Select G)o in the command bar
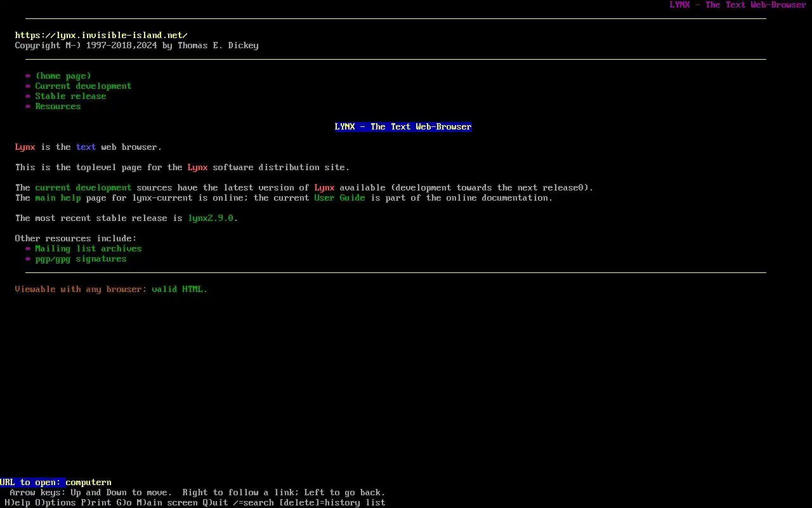The width and height of the screenshot is (812, 508). 124,503
